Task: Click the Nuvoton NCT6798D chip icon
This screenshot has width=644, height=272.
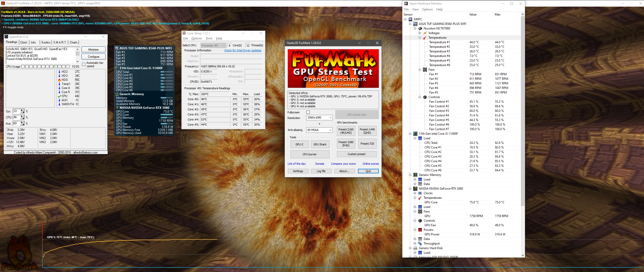Action: [x=420, y=28]
